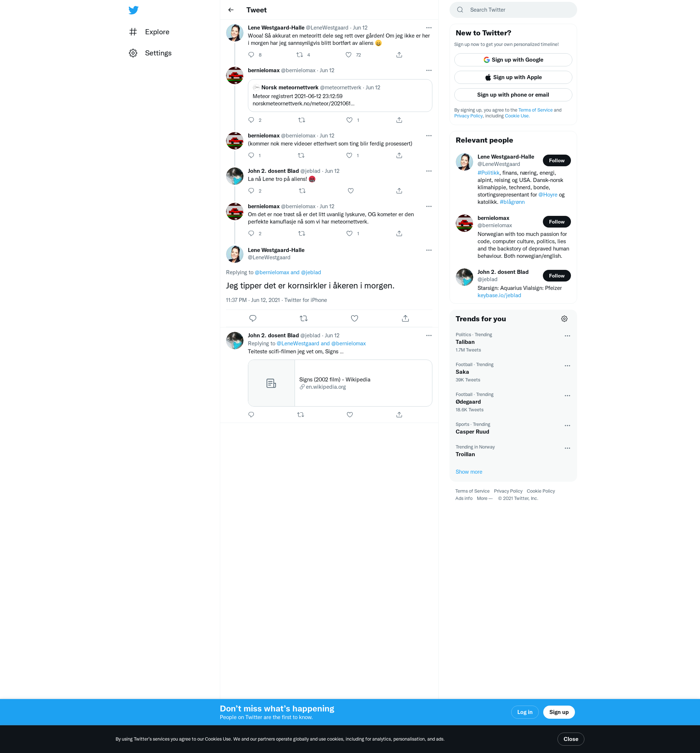Open the Ødegaard trending topic
The image size is (700, 753).
click(x=513, y=402)
